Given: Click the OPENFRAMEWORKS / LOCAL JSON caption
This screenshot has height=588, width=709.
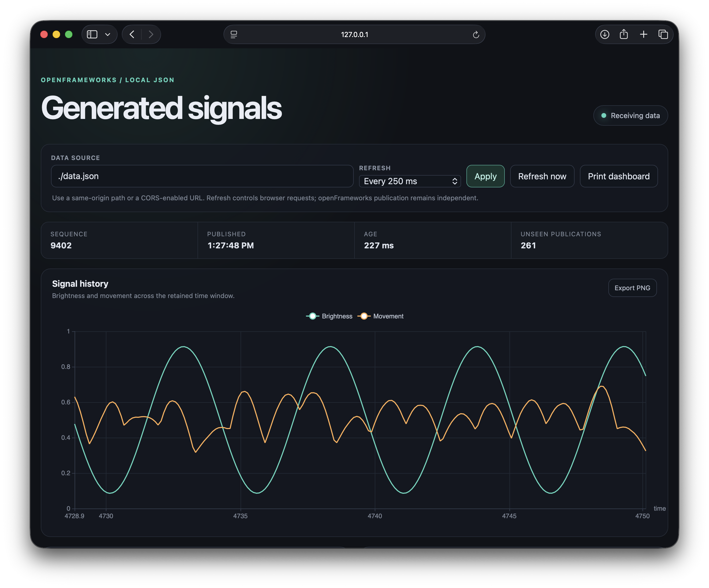Looking at the screenshot, I should [108, 80].
